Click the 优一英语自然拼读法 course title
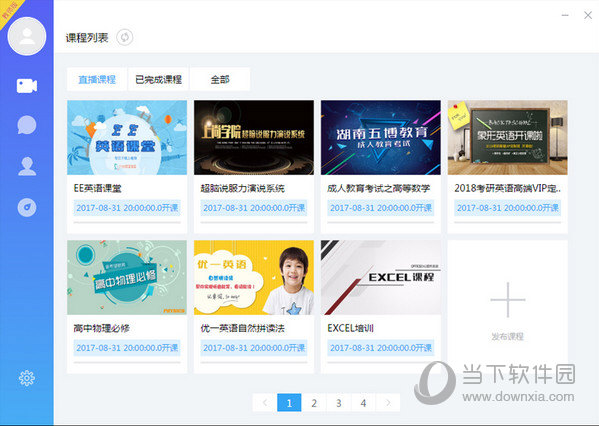Image resolution: width=599 pixels, height=426 pixels. [243, 328]
